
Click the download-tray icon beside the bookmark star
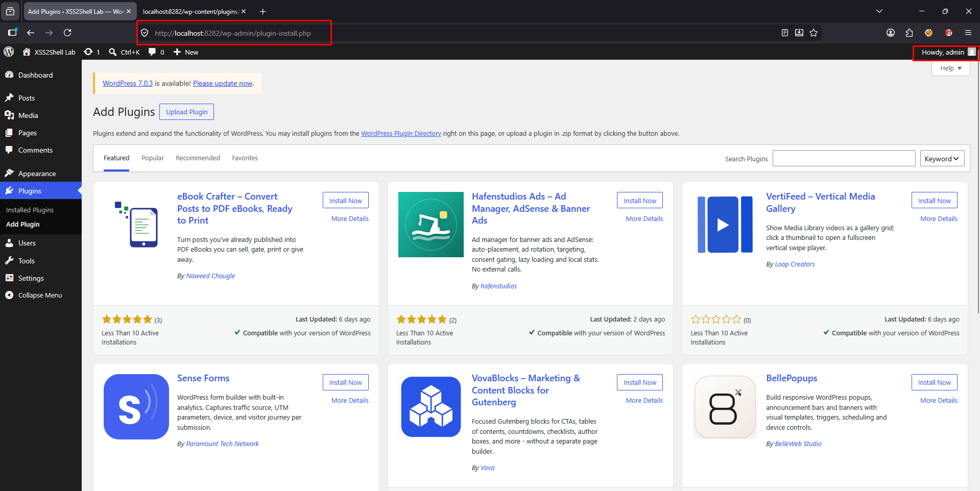click(x=799, y=33)
